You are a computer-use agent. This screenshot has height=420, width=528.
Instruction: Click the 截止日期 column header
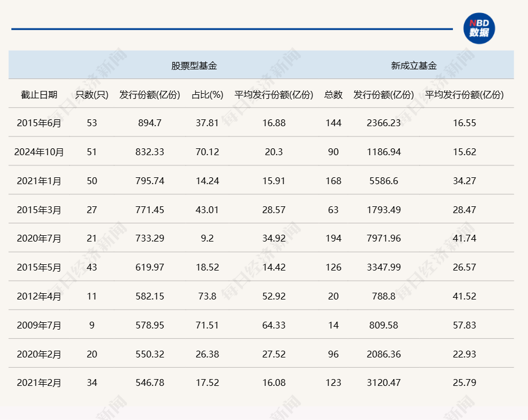click(39, 95)
